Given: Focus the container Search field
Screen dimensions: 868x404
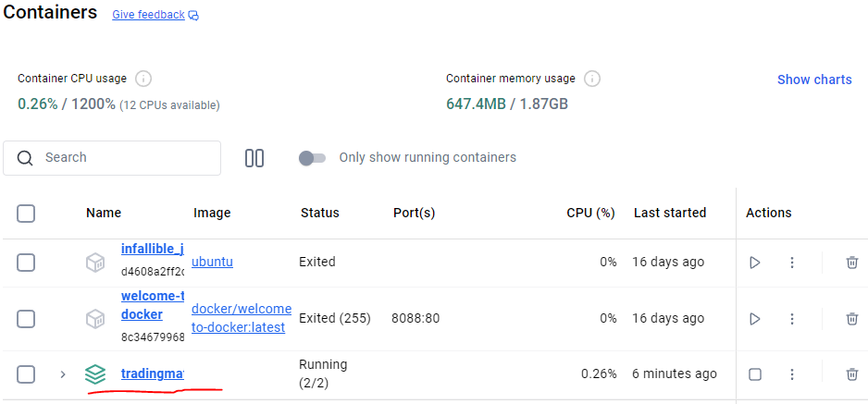Looking at the screenshot, I should coord(112,158).
